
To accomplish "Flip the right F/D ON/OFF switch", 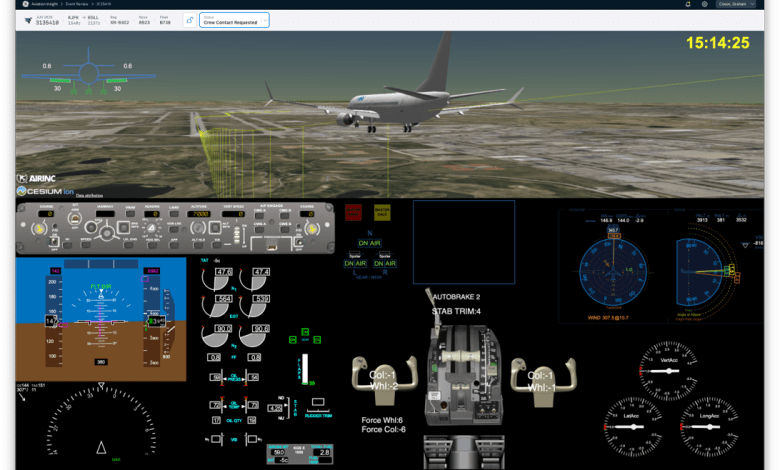I will (x=299, y=242).
